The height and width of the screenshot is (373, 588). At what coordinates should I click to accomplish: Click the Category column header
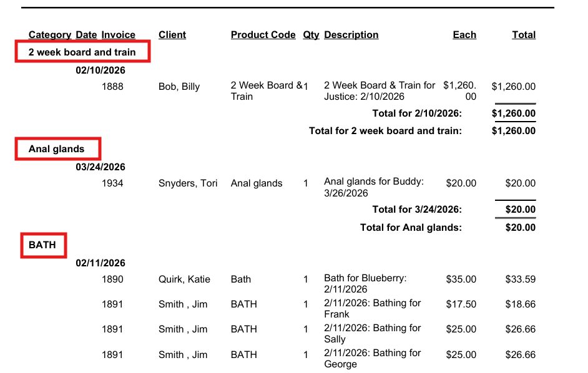tap(50, 35)
